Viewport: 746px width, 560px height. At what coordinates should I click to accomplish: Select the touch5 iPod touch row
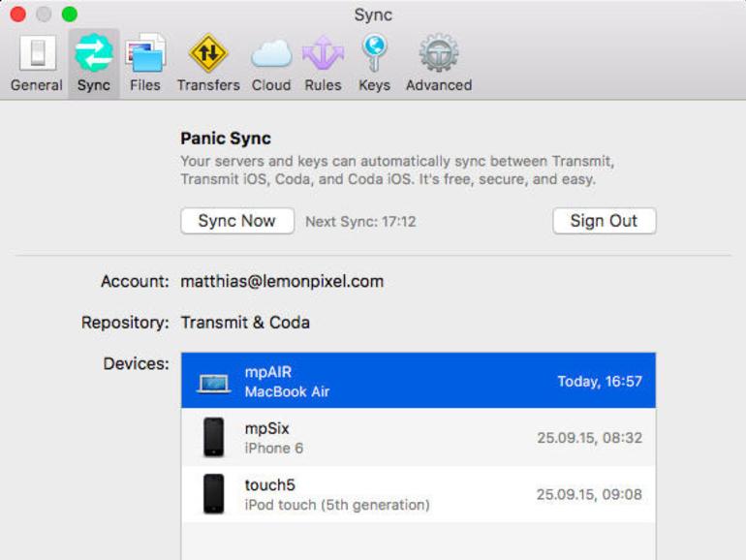(419, 494)
